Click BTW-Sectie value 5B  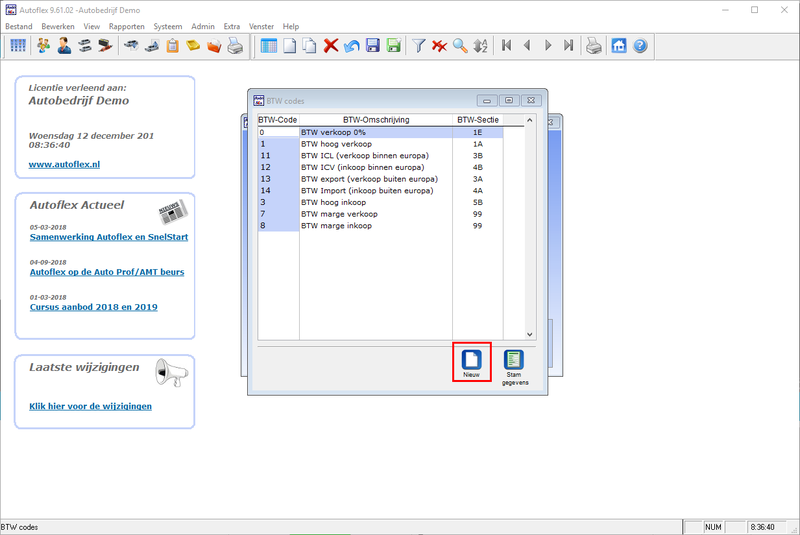tap(478, 202)
